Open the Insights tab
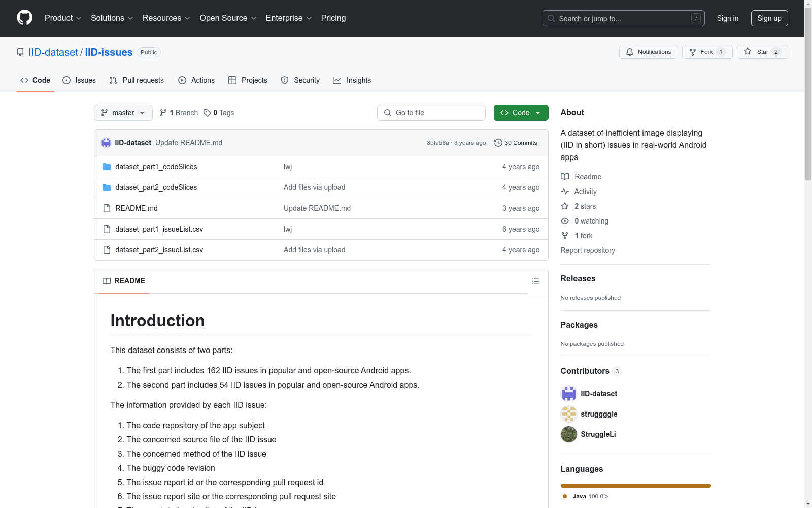This screenshot has height=508, width=812. [352, 80]
